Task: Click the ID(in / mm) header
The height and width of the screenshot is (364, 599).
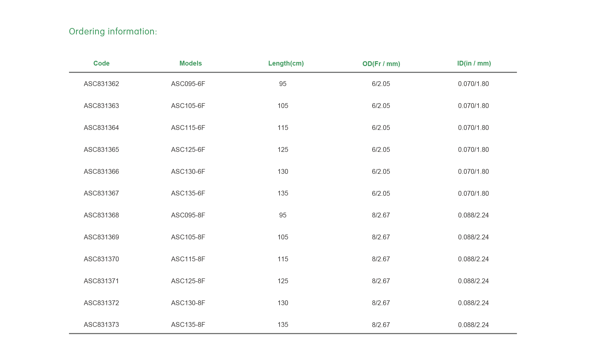Action: (x=474, y=63)
